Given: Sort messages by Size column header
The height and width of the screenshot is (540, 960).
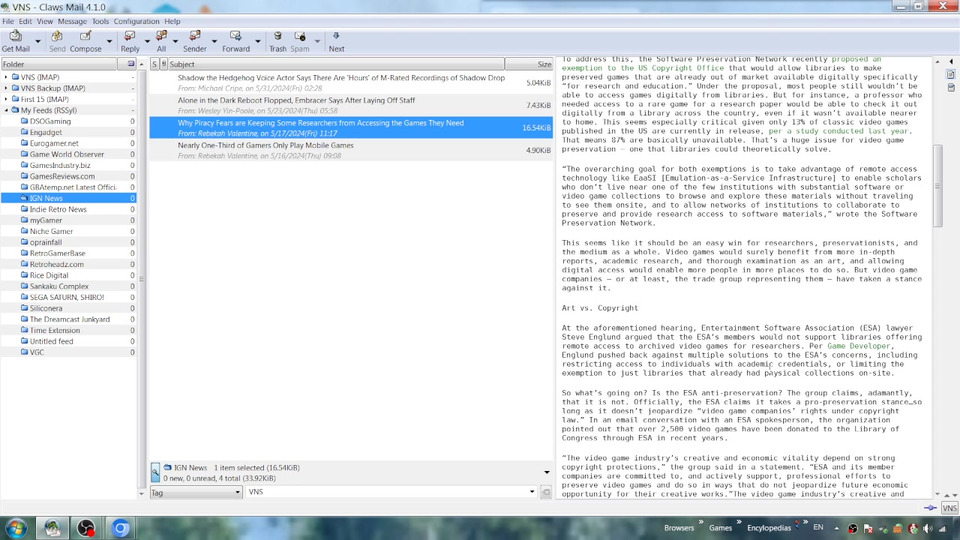Looking at the screenshot, I should click(x=530, y=64).
